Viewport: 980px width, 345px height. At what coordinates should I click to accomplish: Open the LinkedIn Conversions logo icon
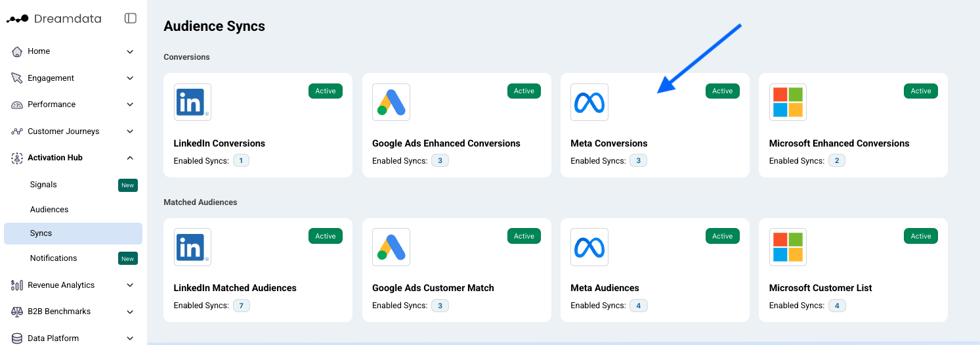(193, 102)
